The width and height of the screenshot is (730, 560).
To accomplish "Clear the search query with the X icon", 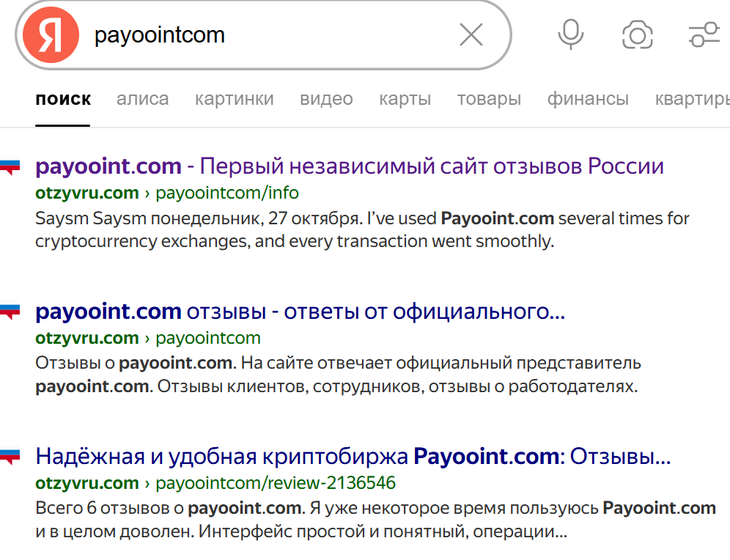I will (471, 34).
